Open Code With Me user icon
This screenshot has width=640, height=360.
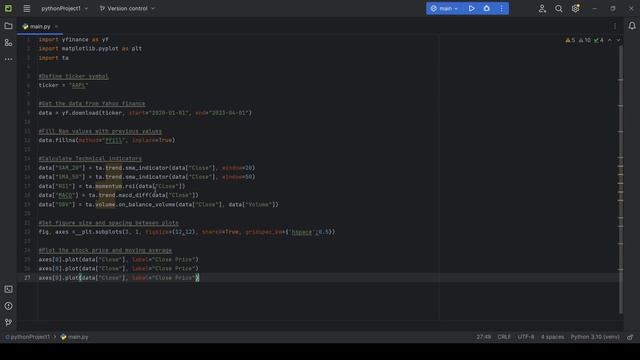tap(542, 9)
